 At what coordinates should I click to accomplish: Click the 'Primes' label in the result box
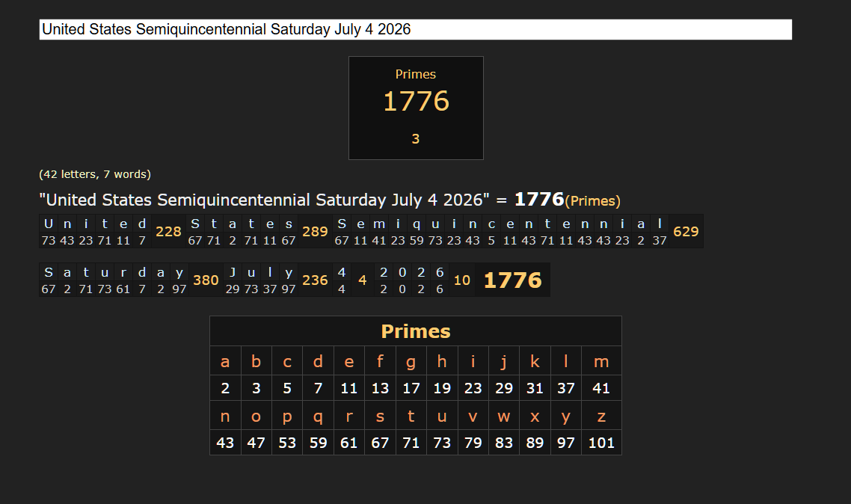point(416,74)
